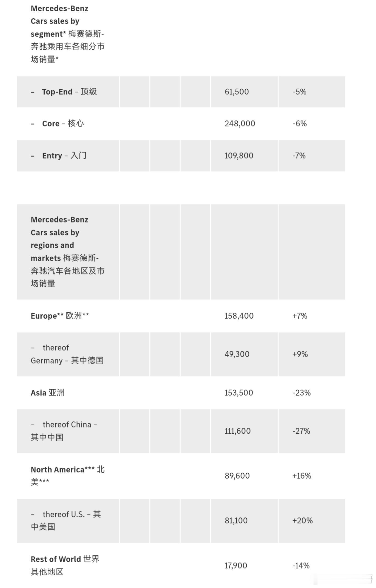
Task: Click U.S. sales figure 81,100
Action: coord(236,520)
